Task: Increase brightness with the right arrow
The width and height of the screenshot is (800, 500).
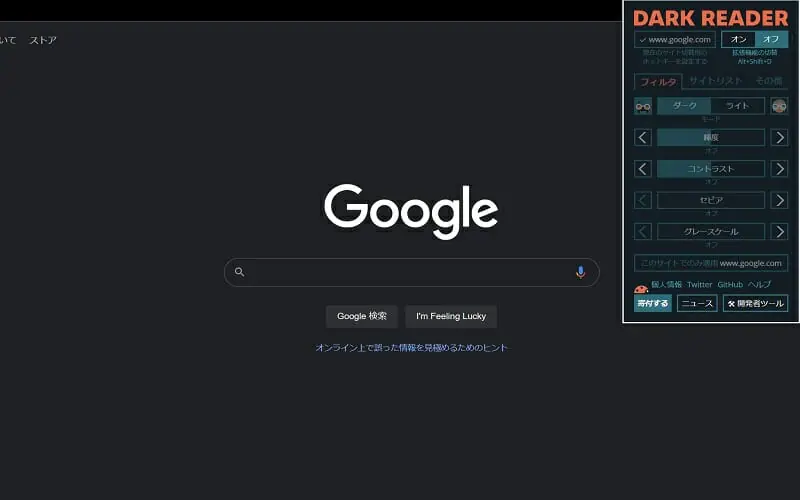Action: (779, 137)
